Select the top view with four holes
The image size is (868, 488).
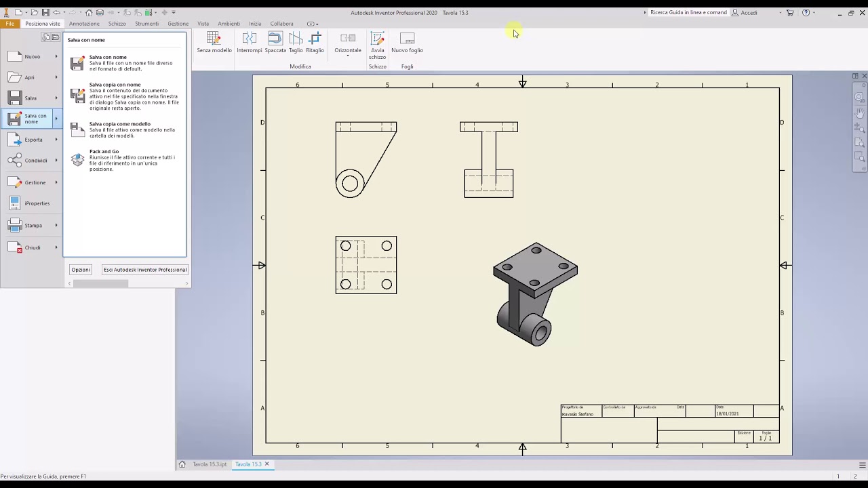366,265
